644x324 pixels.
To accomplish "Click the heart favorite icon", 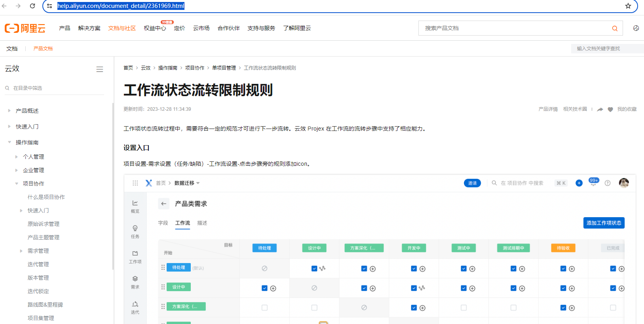I will [610, 109].
